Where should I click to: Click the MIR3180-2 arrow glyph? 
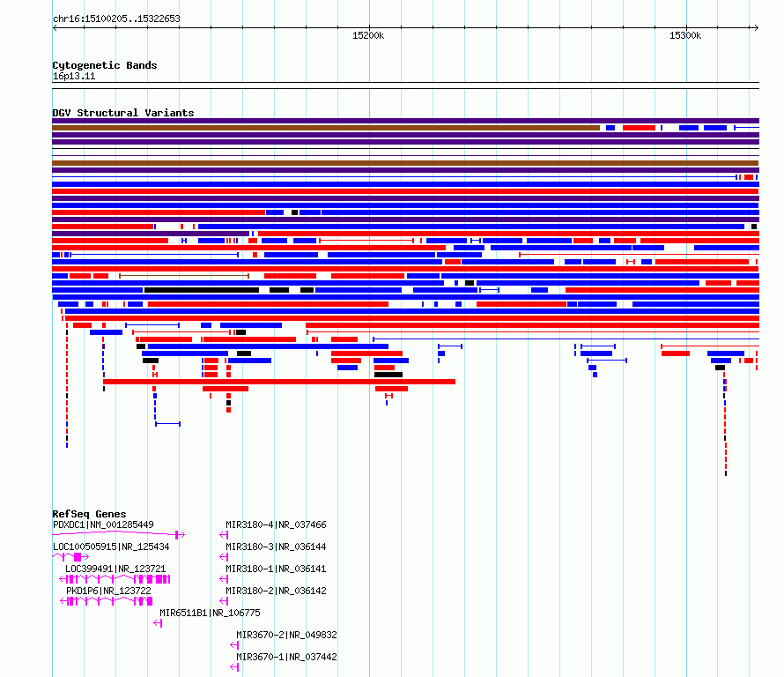click(x=224, y=601)
